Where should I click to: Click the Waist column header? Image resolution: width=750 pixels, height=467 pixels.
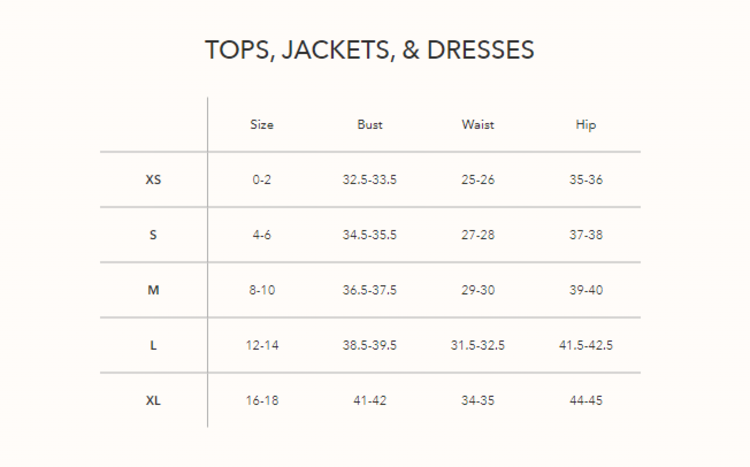tap(477, 125)
